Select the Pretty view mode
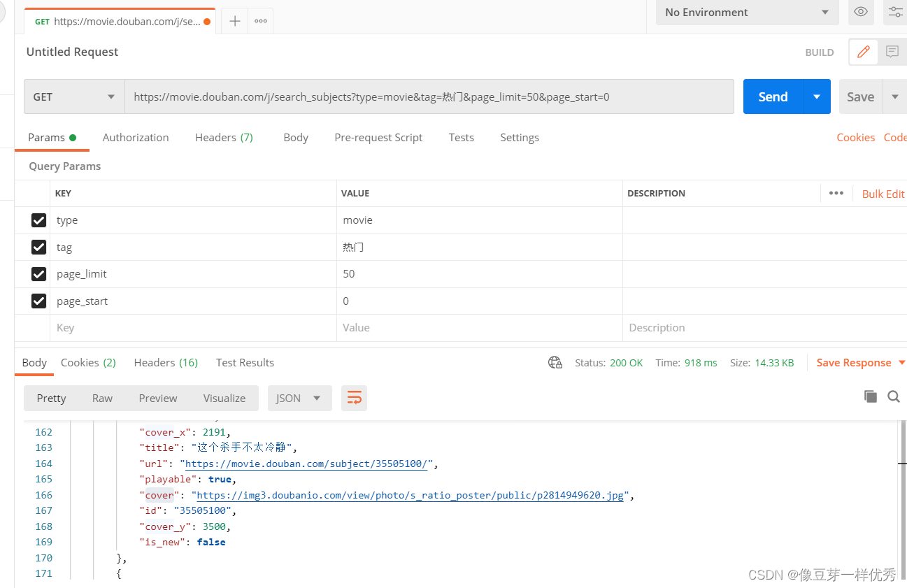This screenshot has width=907, height=588. click(x=51, y=398)
